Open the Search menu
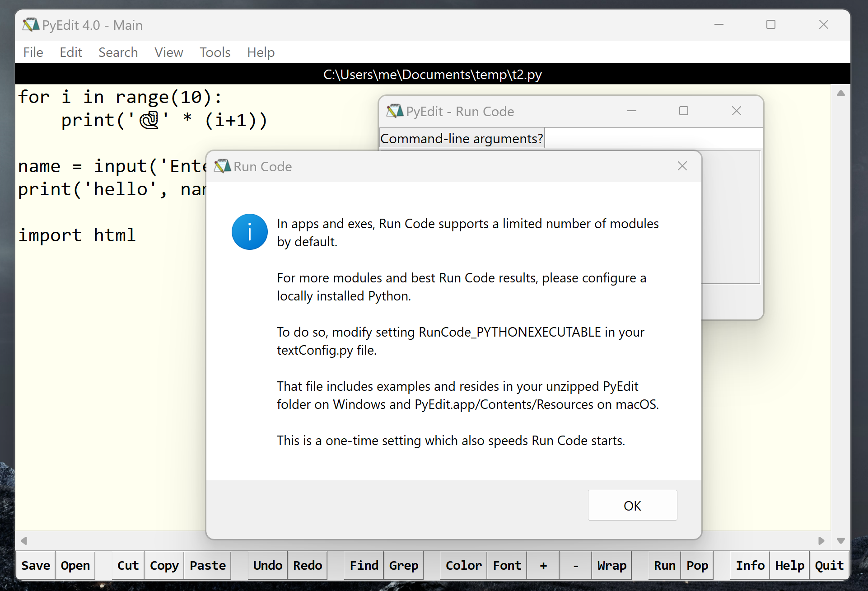Viewport: 868px width, 591px height. click(118, 52)
